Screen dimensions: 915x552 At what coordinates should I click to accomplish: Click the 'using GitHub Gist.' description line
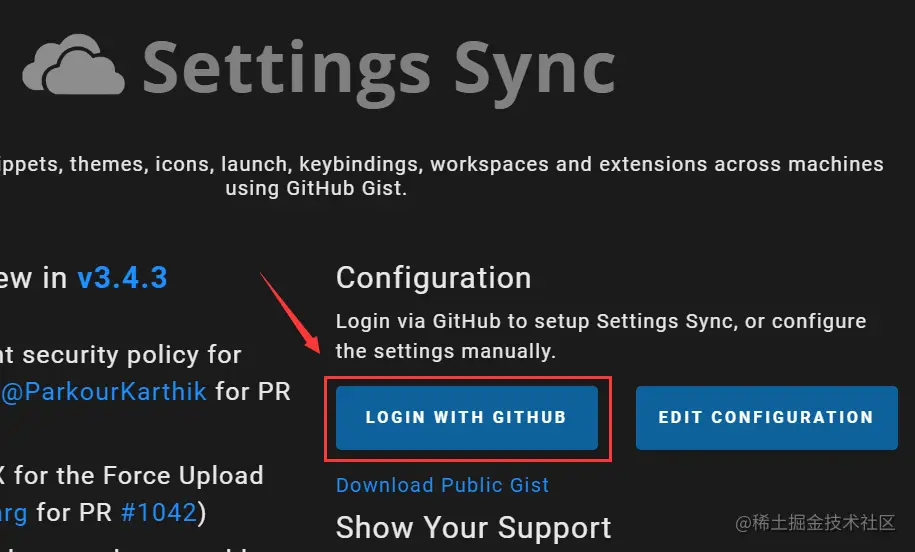pyautogui.click(x=316, y=188)
